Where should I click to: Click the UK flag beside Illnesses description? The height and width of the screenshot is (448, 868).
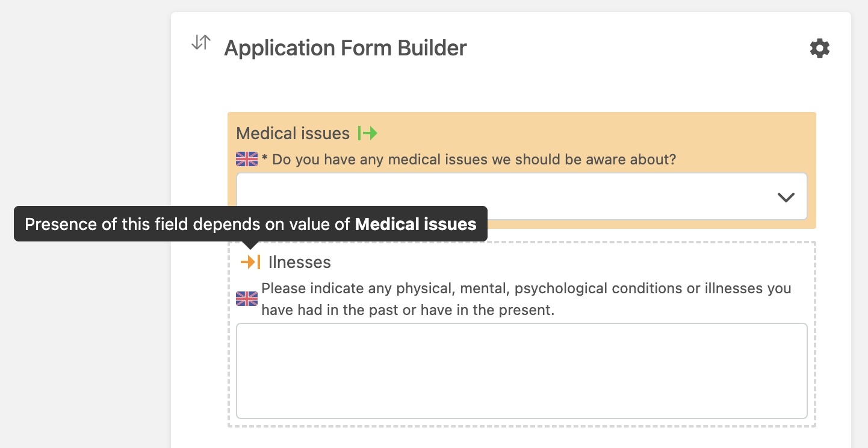247,299
